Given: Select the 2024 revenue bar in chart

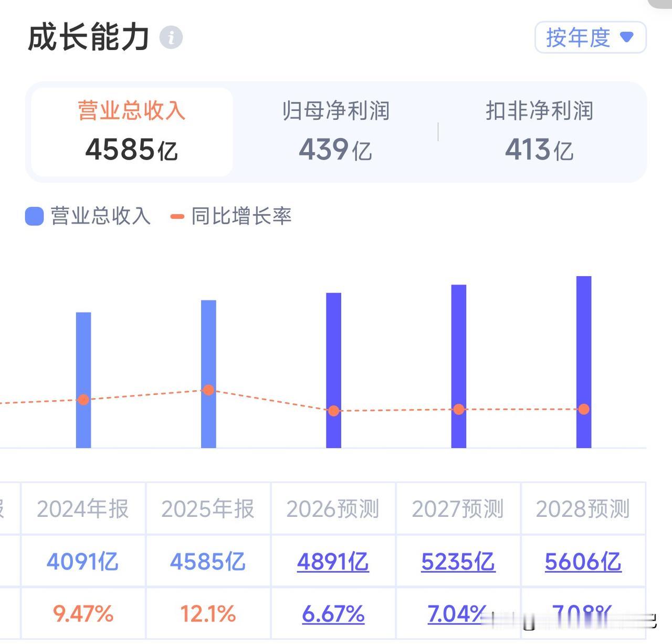Looking at the screenshot, I should (x=83, y=380).
